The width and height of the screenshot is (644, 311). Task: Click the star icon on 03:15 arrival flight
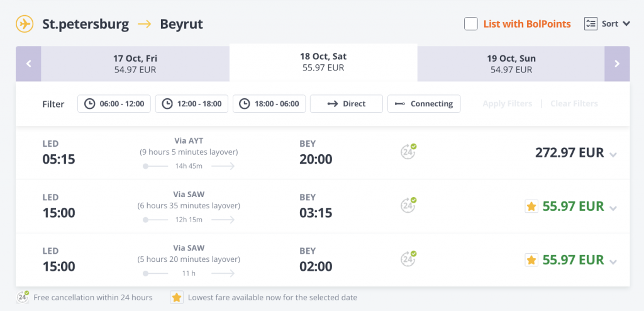click(x=531, y=206)
